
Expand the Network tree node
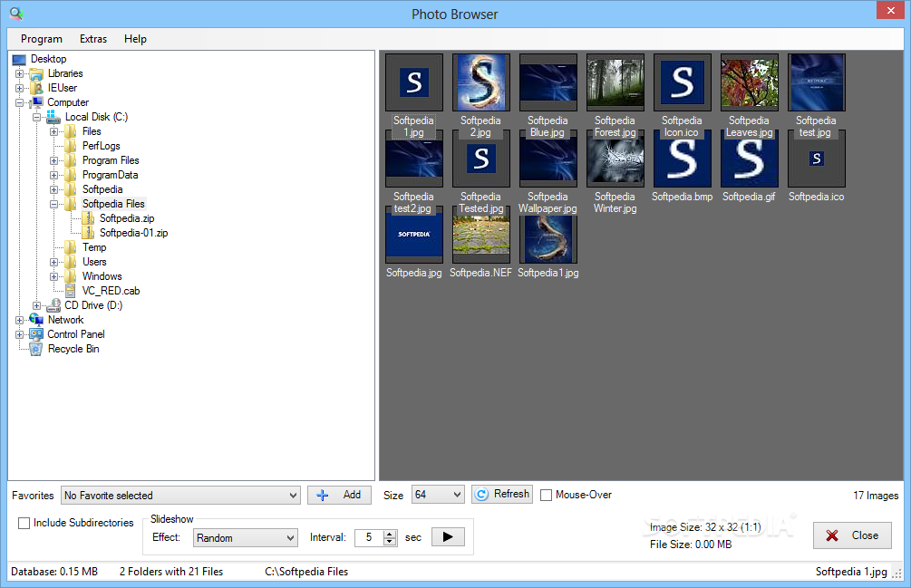click(19, 321)
